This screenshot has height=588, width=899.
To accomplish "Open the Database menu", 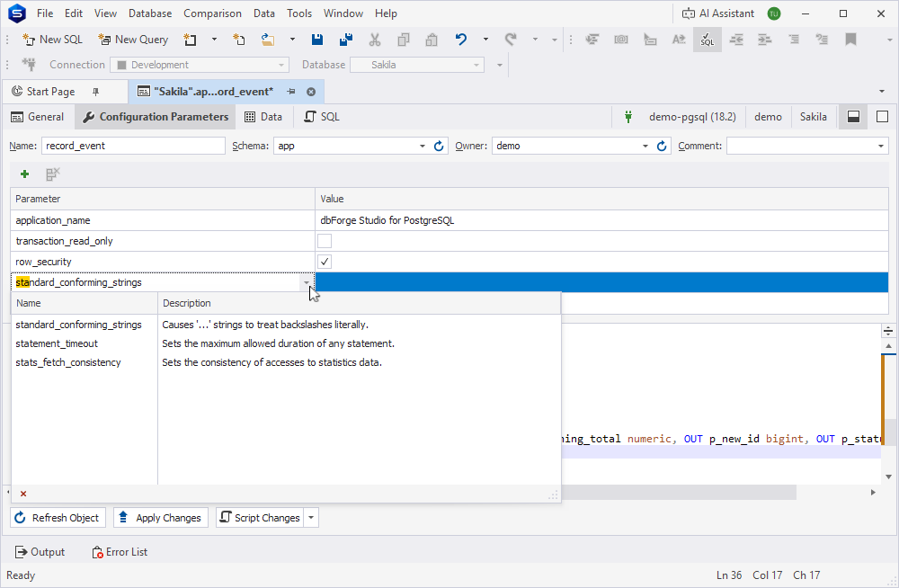I will coord(150,13).
